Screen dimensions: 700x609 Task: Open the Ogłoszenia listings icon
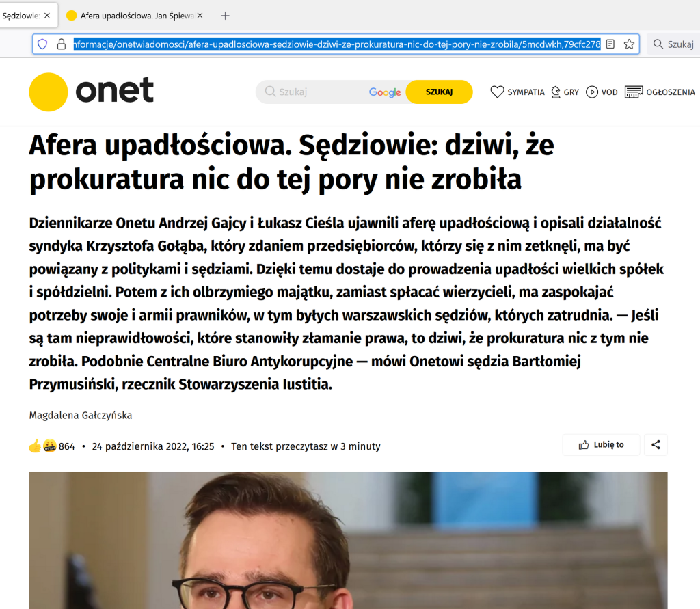coord(634,92)
